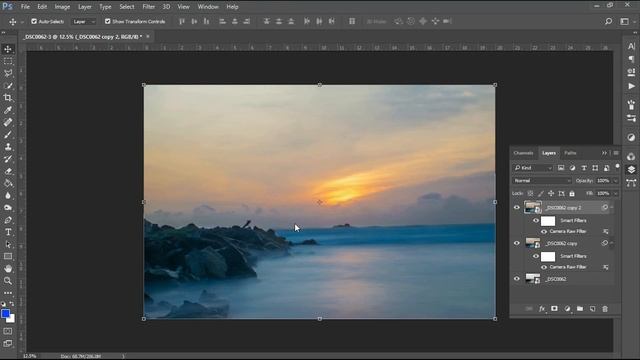Lock all with padlock icon
Image resolution: width=640 pixels, height=360 pixels.
point(572,193)
